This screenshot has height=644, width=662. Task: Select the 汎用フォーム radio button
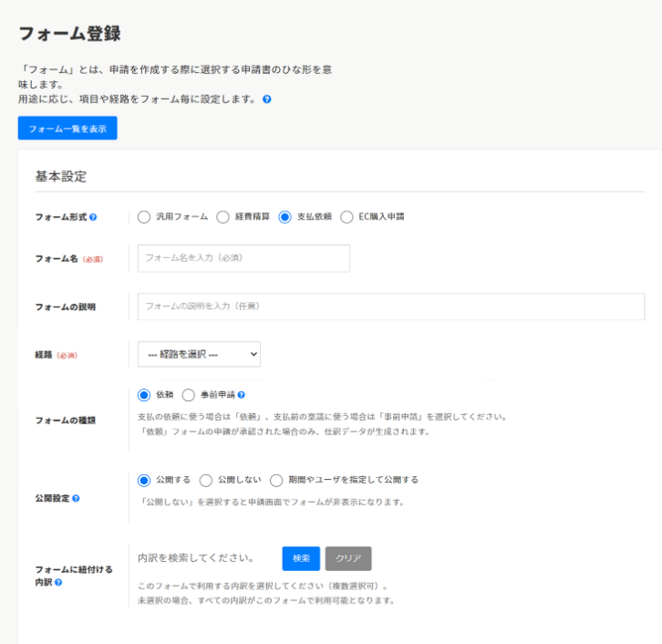pos(143,217)
